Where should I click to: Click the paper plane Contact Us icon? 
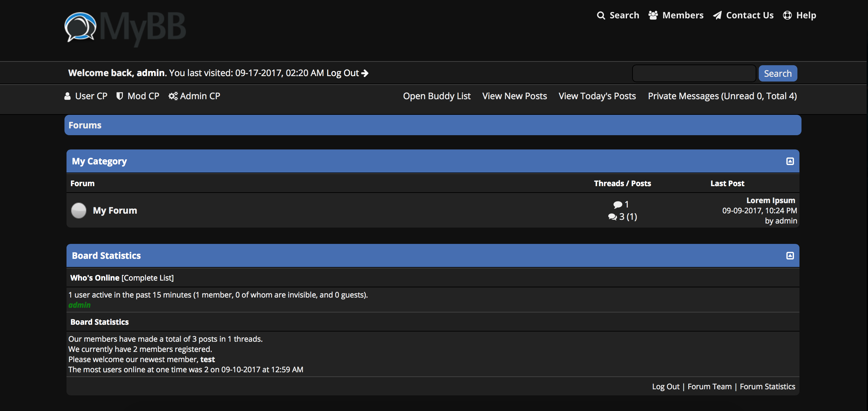pos(717,15)
